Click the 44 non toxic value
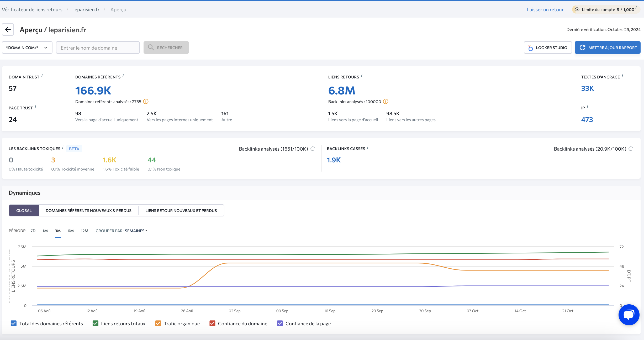 click(152, 160)
